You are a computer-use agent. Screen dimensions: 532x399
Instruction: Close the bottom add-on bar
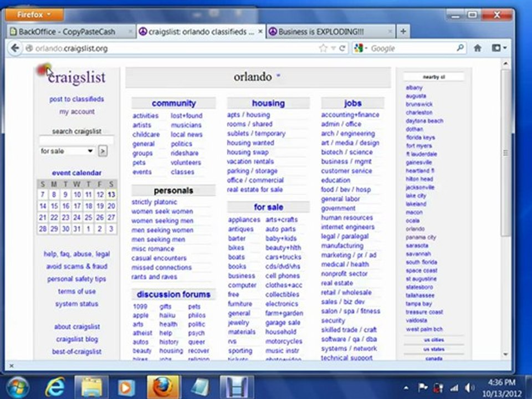pos(12,366)
